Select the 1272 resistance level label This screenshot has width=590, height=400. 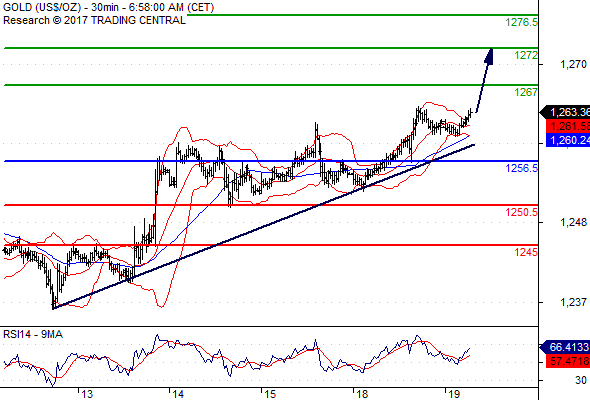pyautogui.click(x=526, y=55)
